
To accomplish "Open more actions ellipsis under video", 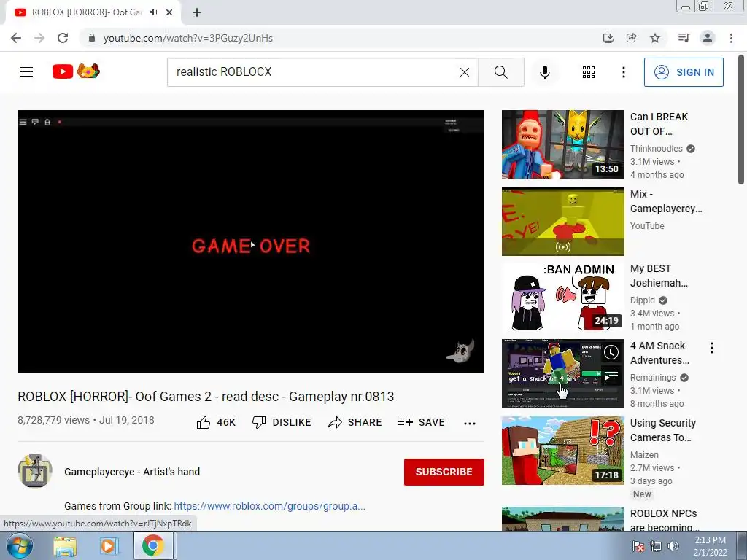I will [470, 424].
